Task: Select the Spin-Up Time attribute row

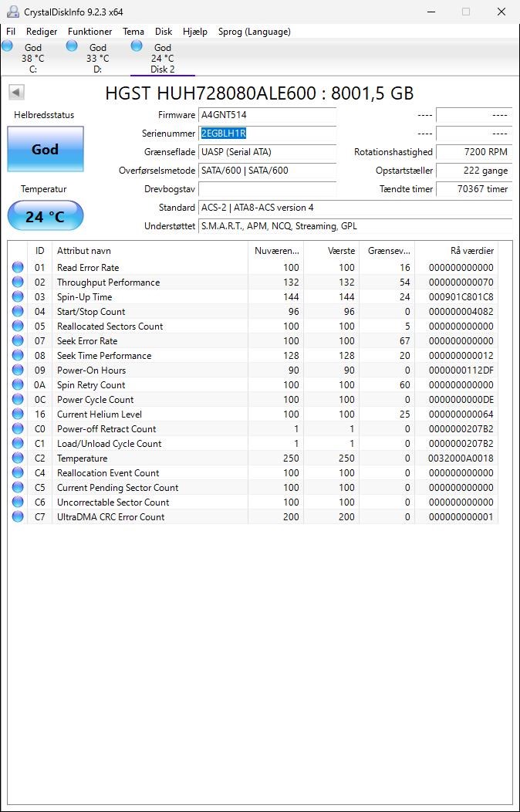Action: (253, 296)
